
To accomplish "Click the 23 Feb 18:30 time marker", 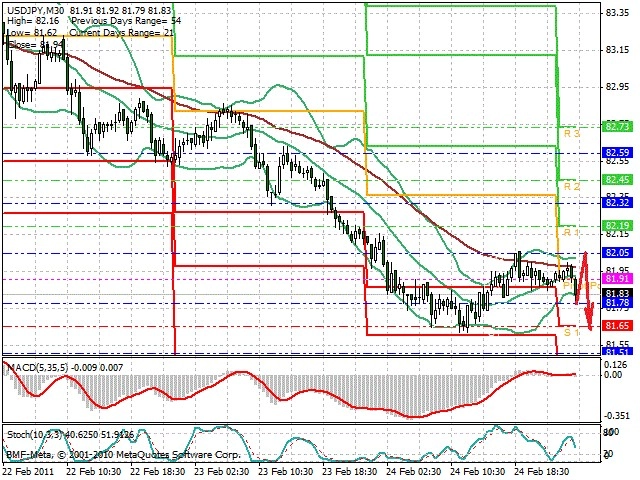I will click(350, 472).
